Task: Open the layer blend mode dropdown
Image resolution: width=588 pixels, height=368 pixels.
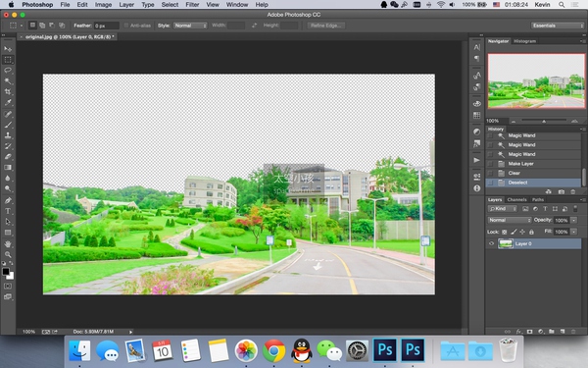Action: 510,220
